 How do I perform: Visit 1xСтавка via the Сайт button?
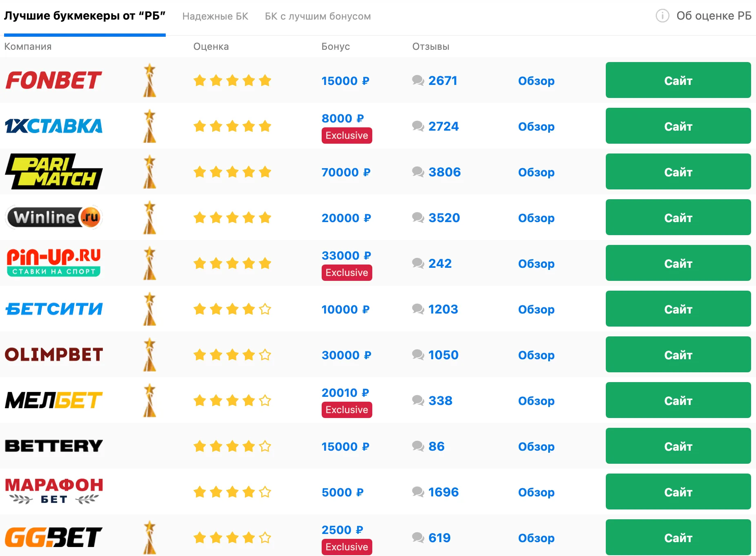click(x=678, y=126)
